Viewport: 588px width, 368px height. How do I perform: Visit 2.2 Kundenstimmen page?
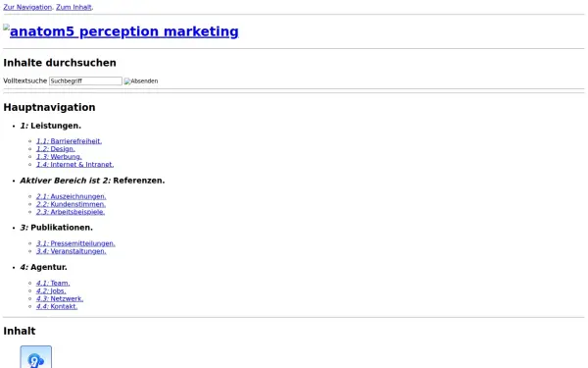71,204
